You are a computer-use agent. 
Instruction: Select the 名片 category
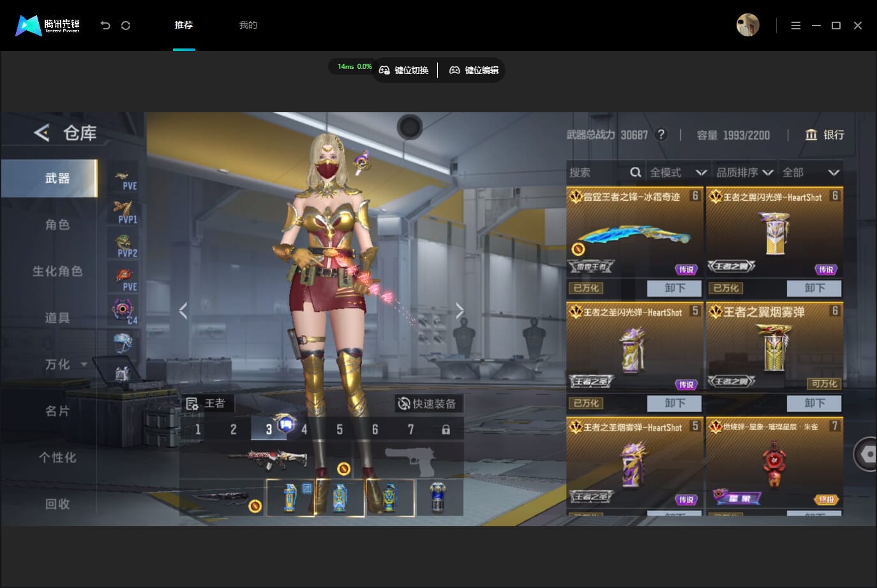(57, 411)
